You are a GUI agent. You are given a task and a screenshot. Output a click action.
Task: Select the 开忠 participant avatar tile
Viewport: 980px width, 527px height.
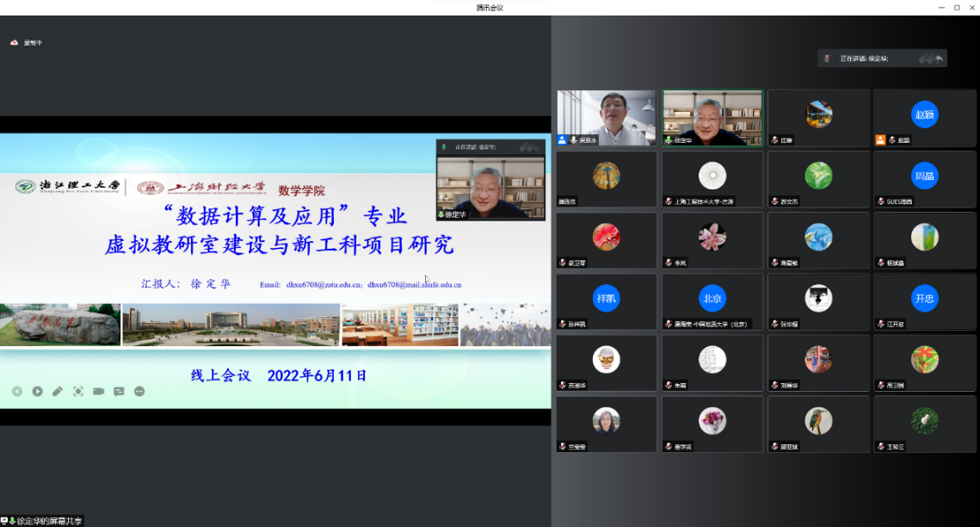[925, 298]
